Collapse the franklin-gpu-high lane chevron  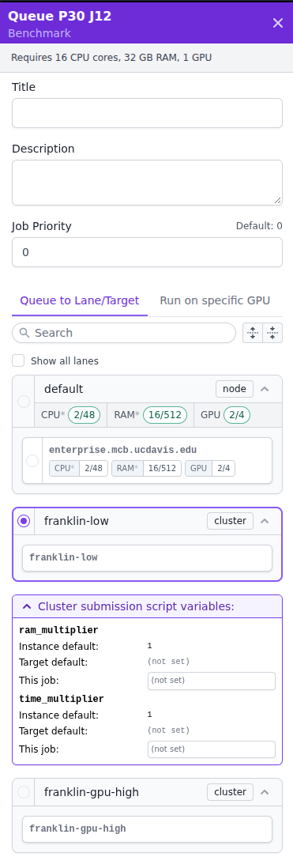[265, 793]
